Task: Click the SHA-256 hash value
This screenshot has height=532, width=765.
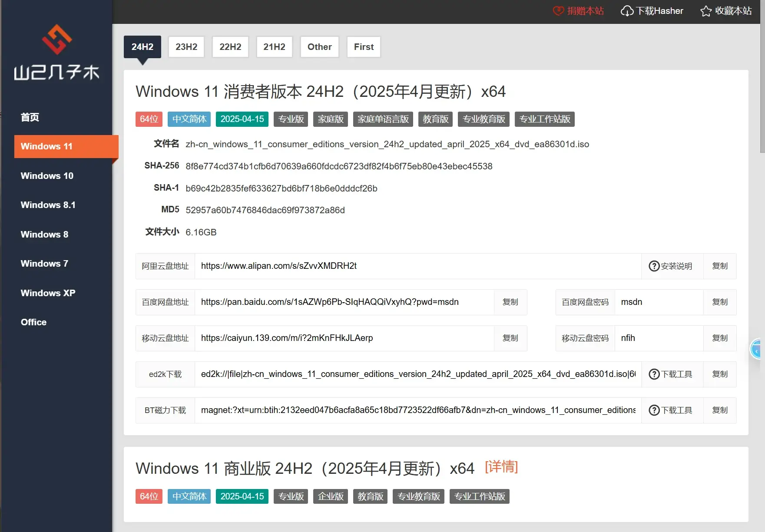Action: [x=339, y=166]
